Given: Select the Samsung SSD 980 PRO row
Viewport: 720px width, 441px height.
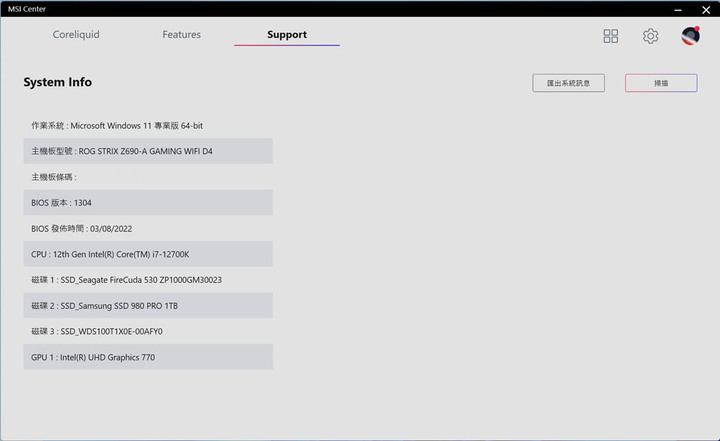Looking at the screenshot, I should (148, 305).
